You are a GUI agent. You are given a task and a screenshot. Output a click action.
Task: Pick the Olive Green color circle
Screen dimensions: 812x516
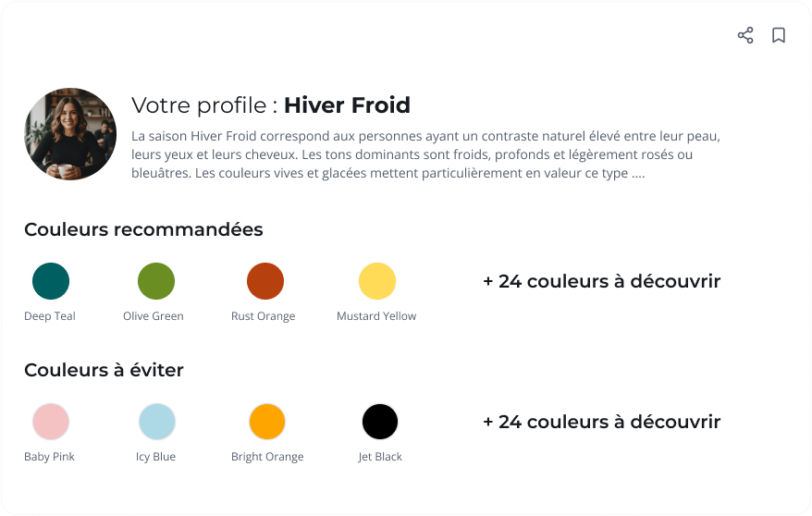[x=156, y=281]
